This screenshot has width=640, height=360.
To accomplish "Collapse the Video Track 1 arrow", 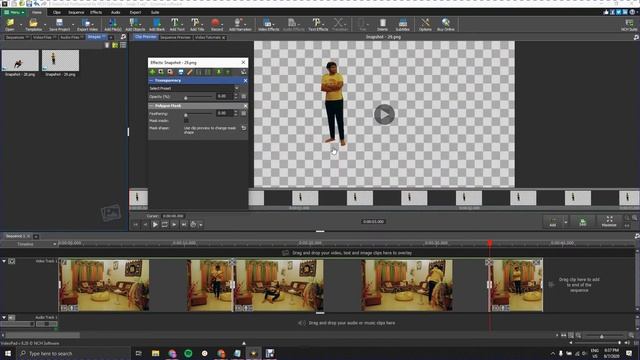I will (4, 261).
